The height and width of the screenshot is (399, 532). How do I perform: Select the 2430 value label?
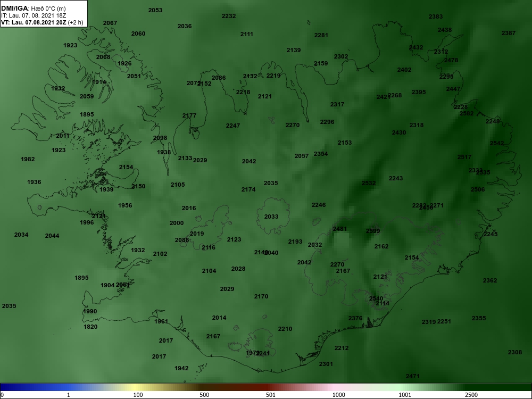399,132
